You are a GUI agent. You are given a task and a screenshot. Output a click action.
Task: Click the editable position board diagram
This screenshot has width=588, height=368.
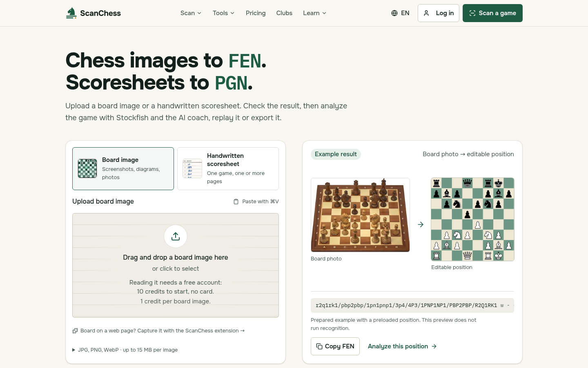pyautogui.click(x=472, y=219)
